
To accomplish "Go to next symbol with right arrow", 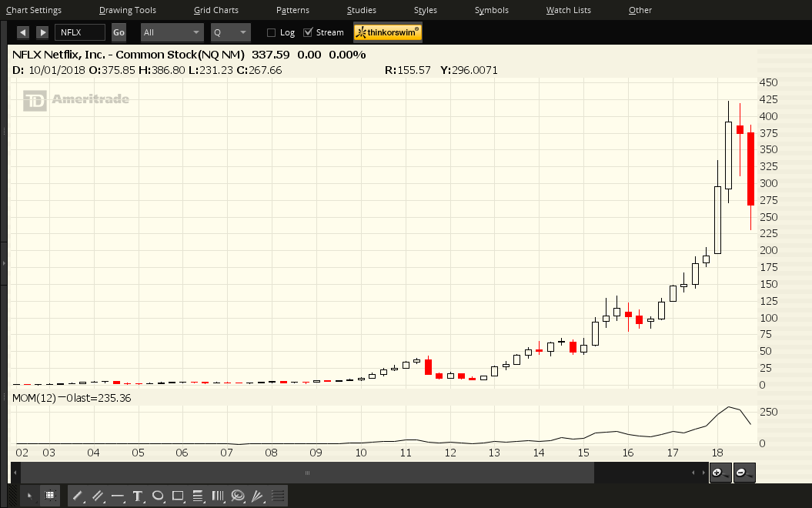I will (x=42, y=32).
